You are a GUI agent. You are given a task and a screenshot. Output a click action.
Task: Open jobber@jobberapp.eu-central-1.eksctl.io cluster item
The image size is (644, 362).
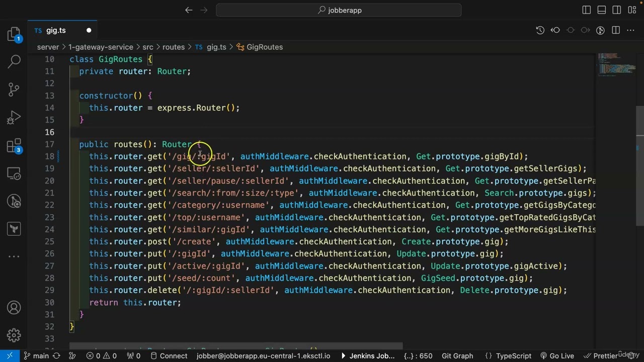(x=263, y=355)
